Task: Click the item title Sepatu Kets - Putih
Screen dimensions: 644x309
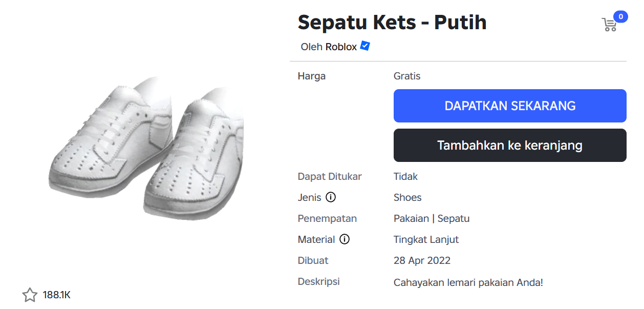Action: click(x=392, y=22)
